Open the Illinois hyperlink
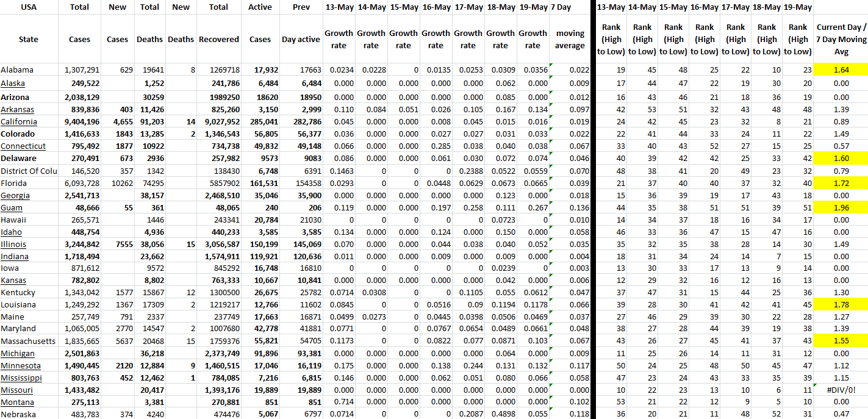868x419 pixels. (x=13, y=244)
